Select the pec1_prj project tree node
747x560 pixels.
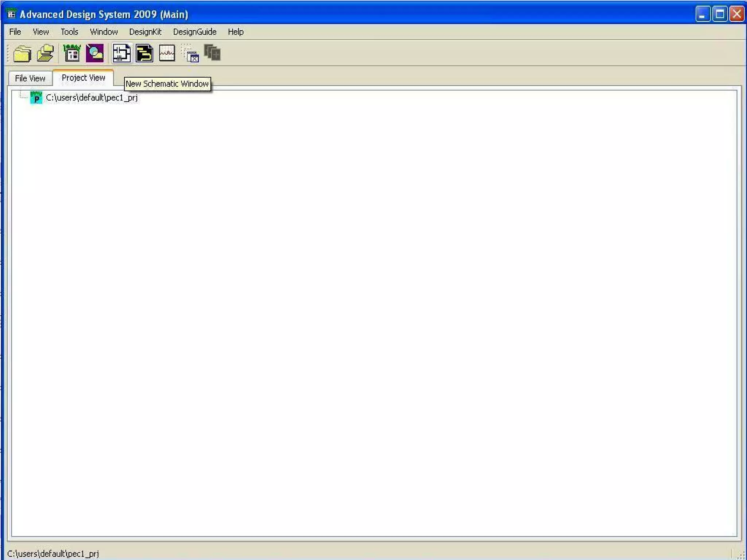(x=92, y=98)
